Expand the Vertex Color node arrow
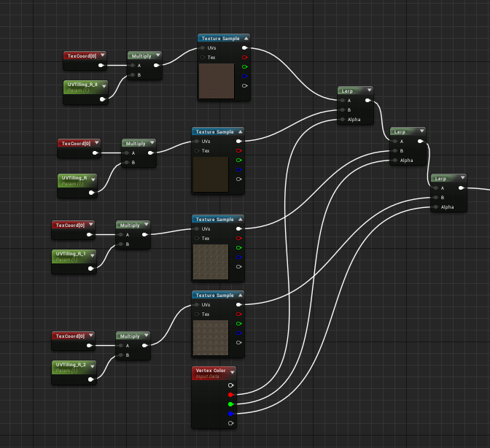This screenshot has width=490, height=448. pyautogui.click(x=232, y=372)
